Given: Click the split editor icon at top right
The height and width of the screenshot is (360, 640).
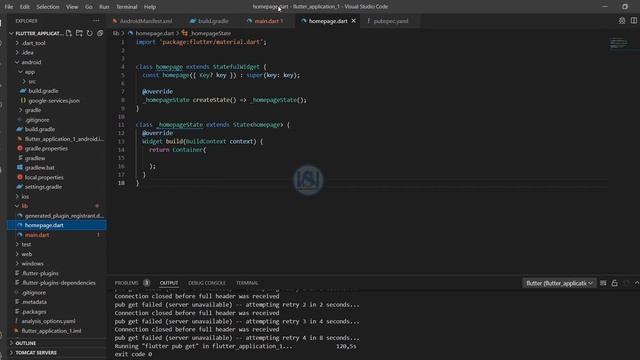Looking at the screenshot, I should pyautogui.click(x=633, y=20).
